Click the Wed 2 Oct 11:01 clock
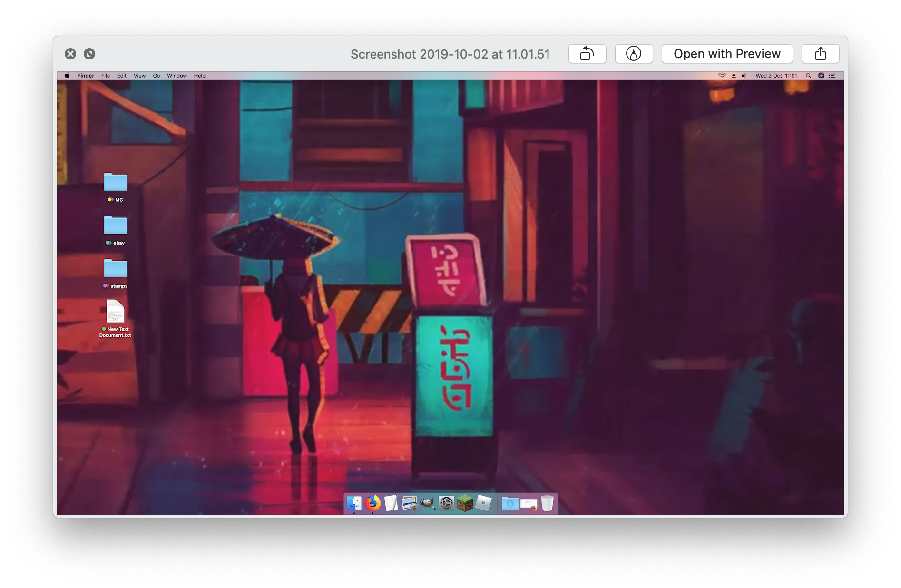The image size is (901, 588). click(x=776, y=76)
